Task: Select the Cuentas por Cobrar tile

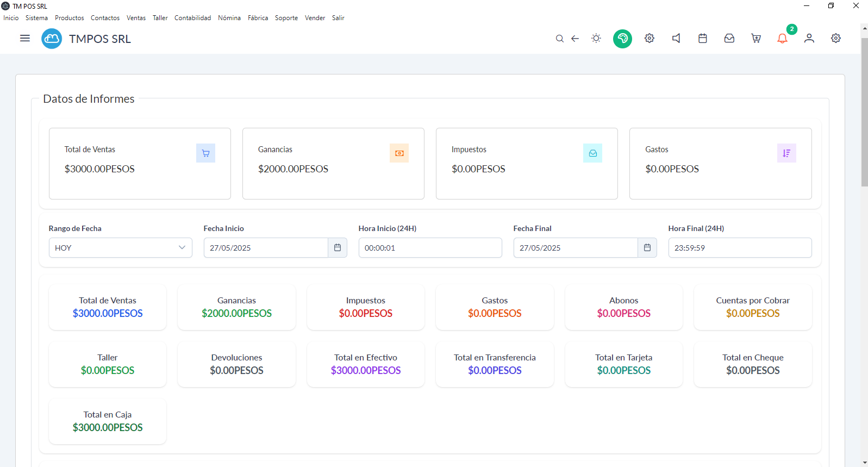Action: 753,307
